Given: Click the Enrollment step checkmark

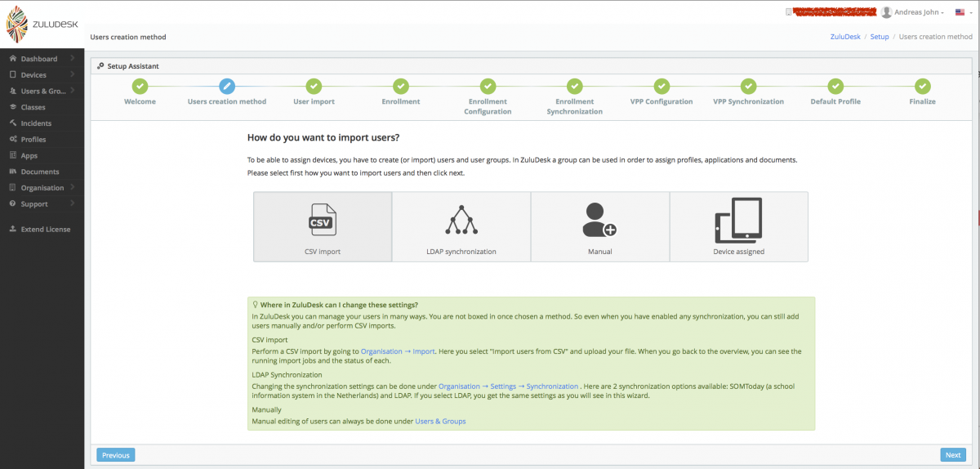Looking at the screenshot, I should coord(401,86).
